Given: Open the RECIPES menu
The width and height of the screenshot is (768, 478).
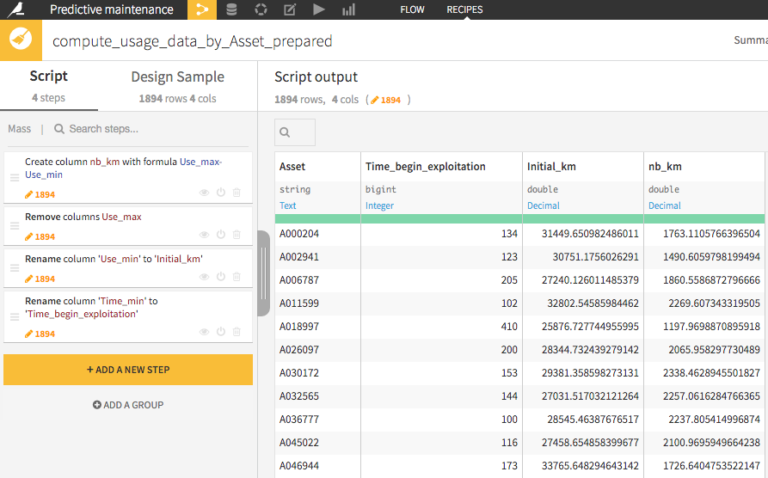Looking at the screenshot, I should (x=464, y=10).
